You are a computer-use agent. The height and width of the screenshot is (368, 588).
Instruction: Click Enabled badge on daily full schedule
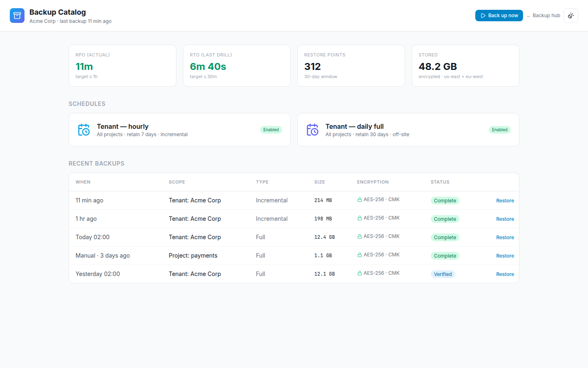(x=500, y=130)
